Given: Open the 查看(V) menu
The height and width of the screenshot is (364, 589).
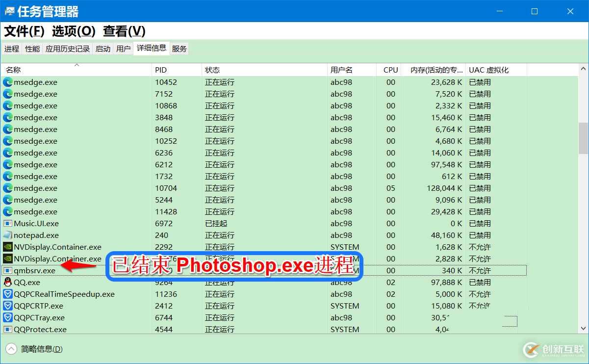Looking at the screenshot, I should (x=124, y=31).
